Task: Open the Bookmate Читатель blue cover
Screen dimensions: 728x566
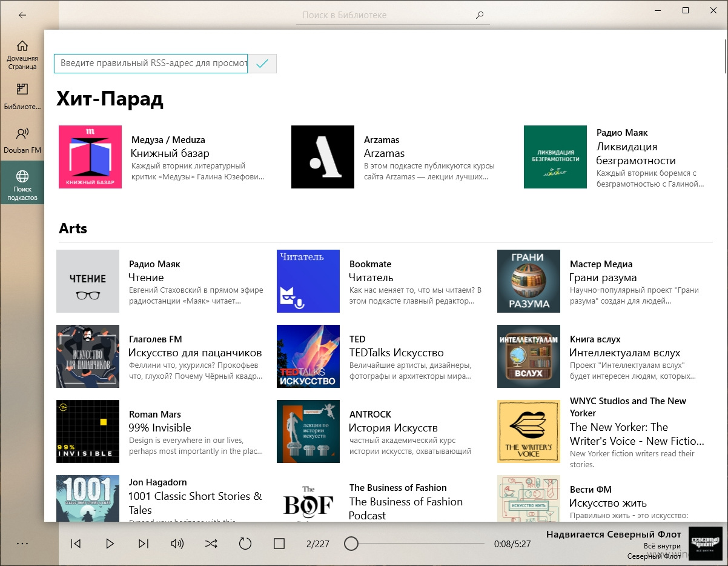Action: (x=308, y=281)
